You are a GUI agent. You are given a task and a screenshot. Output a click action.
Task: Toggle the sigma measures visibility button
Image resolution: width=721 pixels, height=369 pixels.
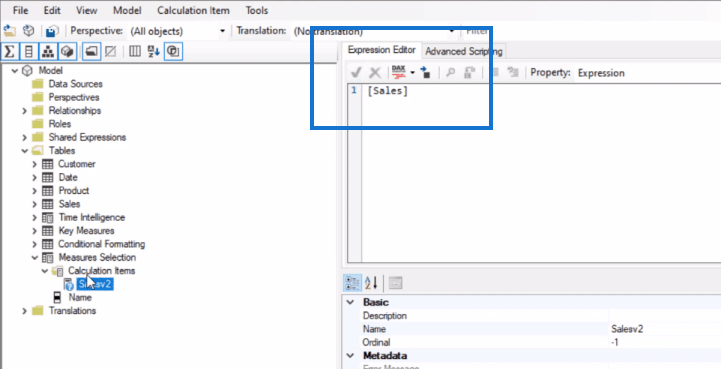(9, 52)
